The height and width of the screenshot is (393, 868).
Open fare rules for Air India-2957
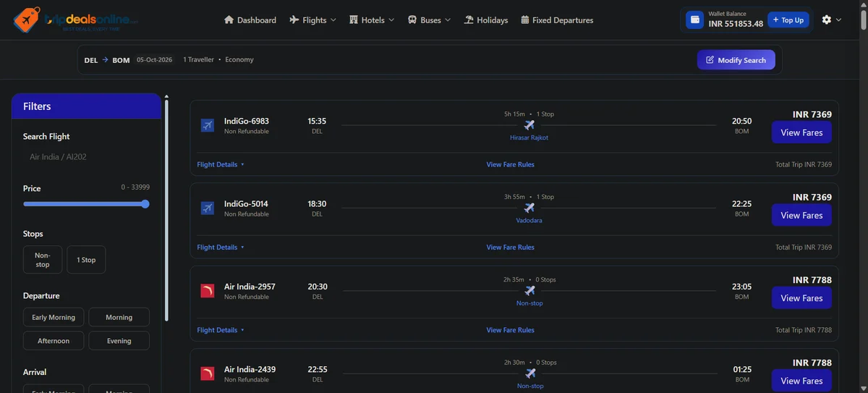tap(511, 330)
